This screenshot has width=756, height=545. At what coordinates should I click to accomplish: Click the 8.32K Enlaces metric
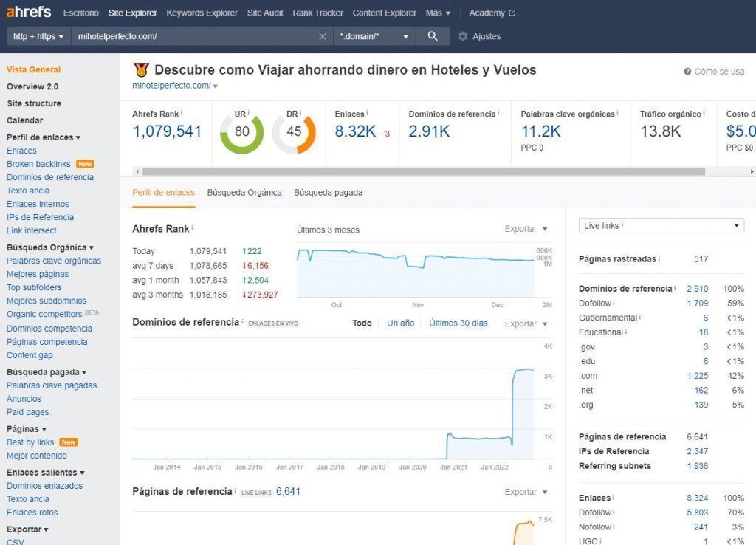coord(355,131)
